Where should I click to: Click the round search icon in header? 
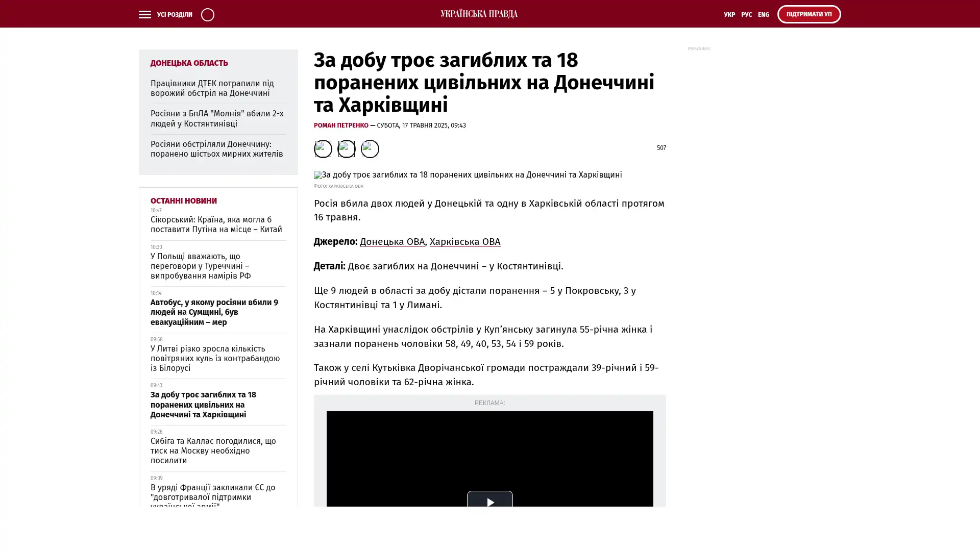pyautogui.click(x=207, y=14)
